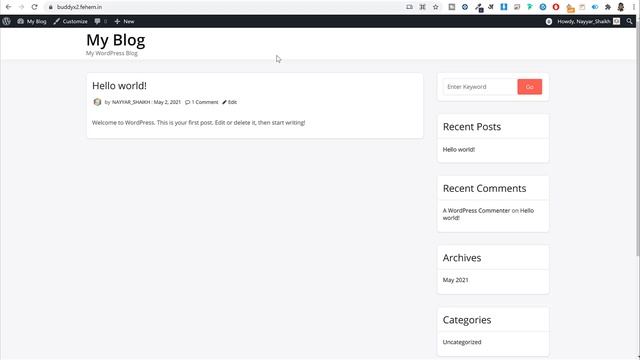Click the blue toggle-shaped extension icon
This screenshot has width=640, height=360.
tap(595, 7)
